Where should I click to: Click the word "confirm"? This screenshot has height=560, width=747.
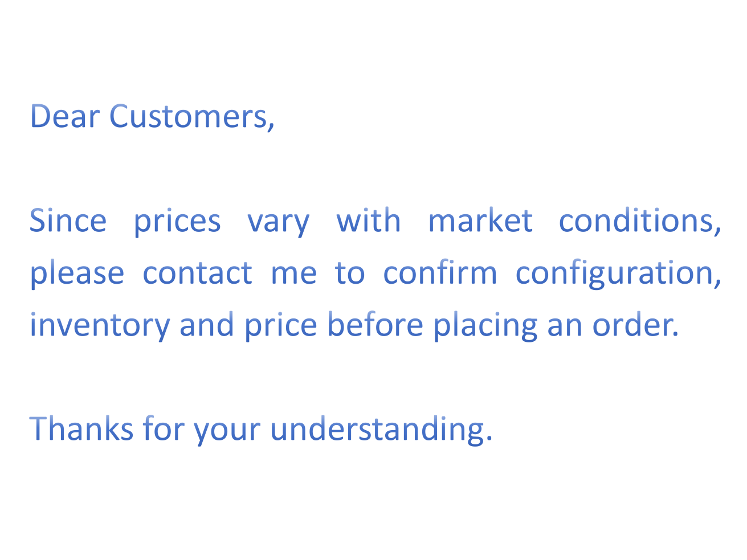(x=440, y=273)
